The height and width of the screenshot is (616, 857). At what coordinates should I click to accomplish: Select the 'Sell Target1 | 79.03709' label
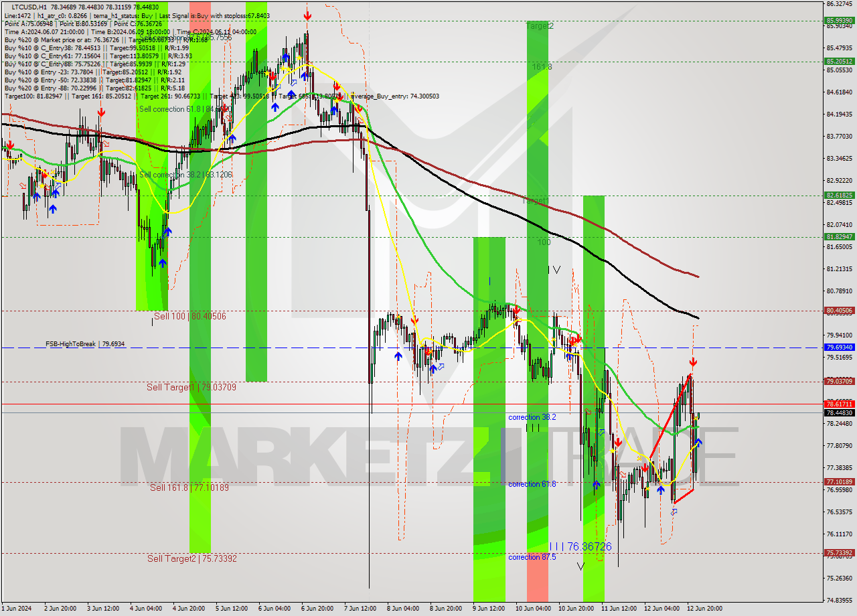[x=191, y=387]
